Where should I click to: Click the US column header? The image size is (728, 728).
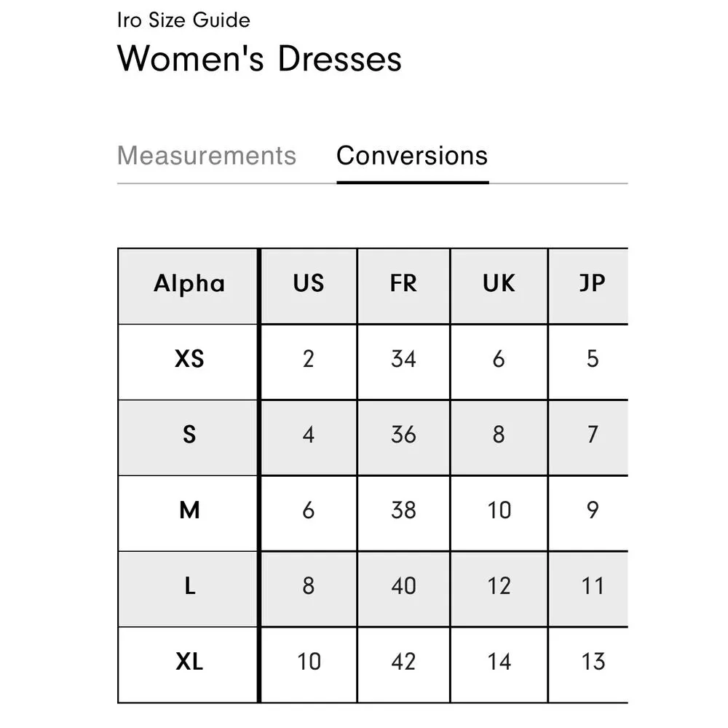(x=309, y=284)
